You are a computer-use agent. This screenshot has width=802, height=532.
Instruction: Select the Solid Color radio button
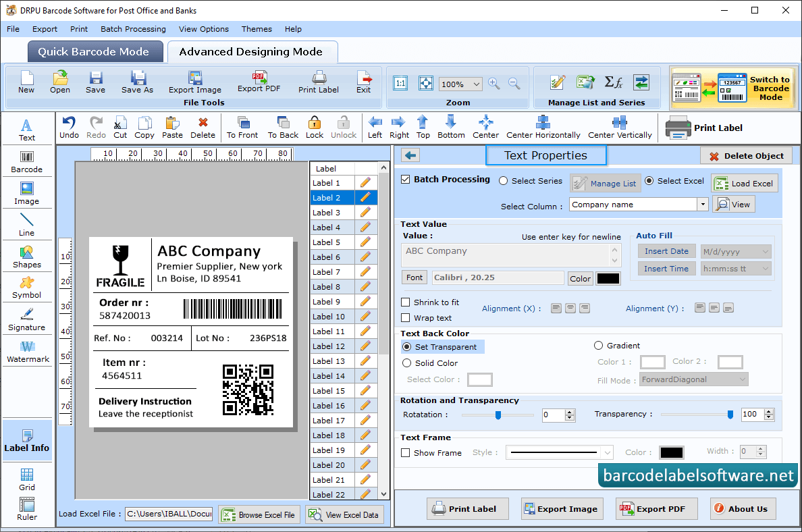(406, 363)
